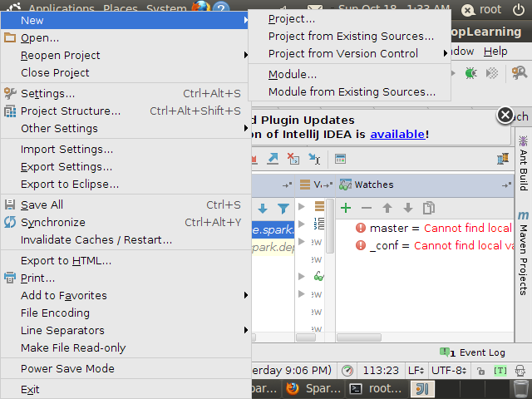Click Save All in the File menu
Image resolution: width=532 pixels, height=399 pixels.
point(126,205)
